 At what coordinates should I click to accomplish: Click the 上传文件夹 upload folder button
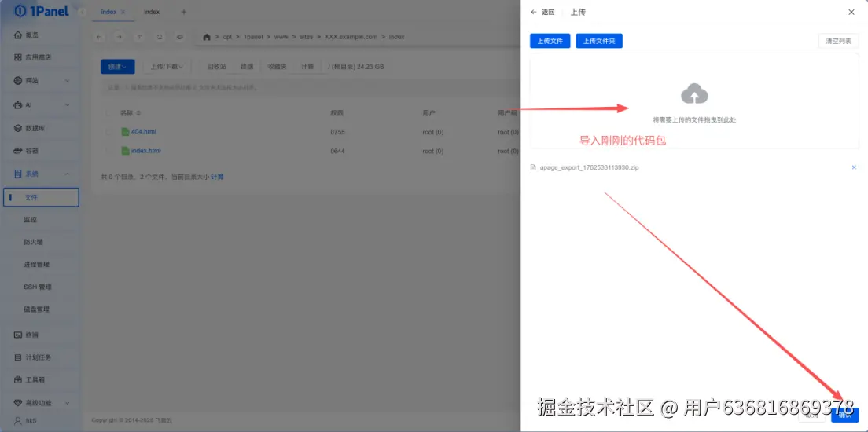coord(599,41)
